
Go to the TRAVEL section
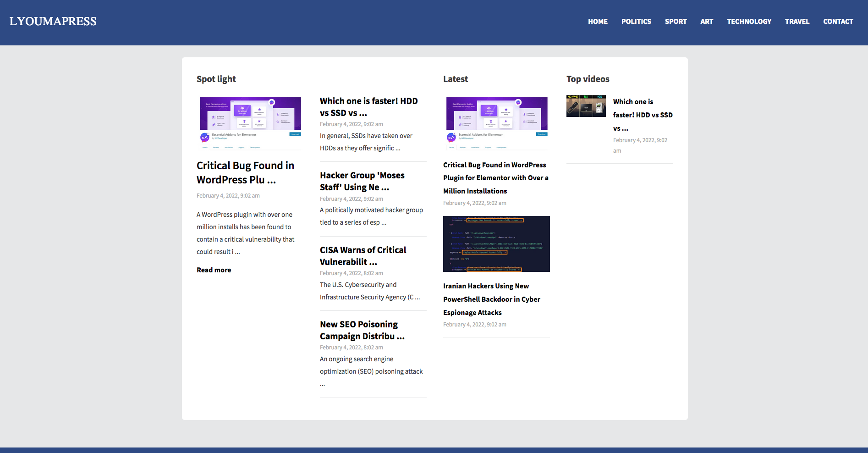pyautogui.click(x=797, y=22)
